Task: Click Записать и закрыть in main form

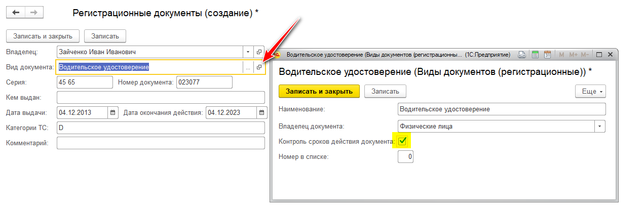Action: pos(43,36)
